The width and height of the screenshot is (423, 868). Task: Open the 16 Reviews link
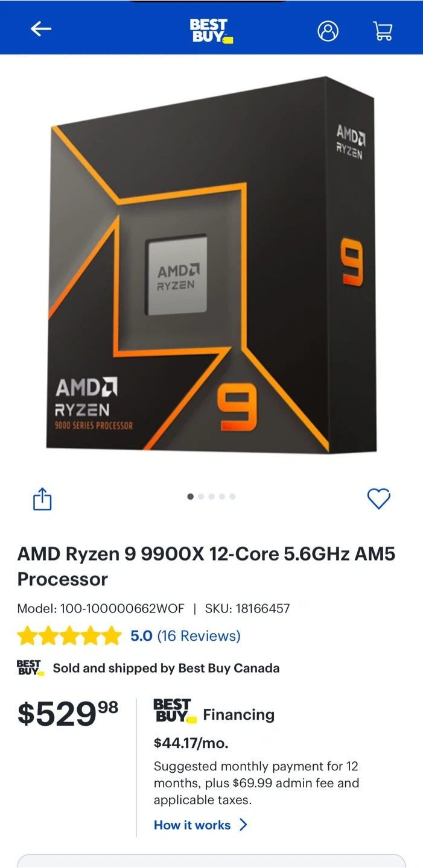click(199, 636)
